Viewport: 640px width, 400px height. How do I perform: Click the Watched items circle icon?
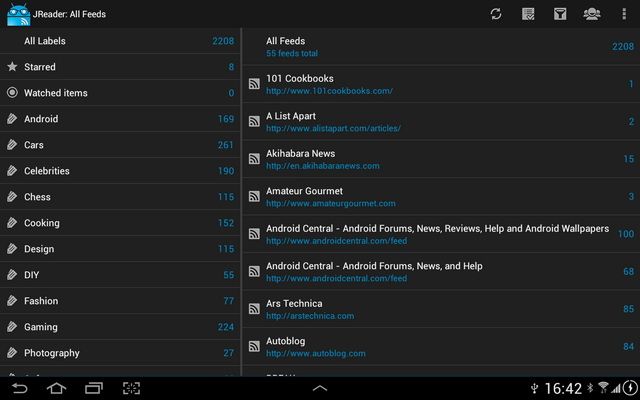[x=12, y=93]
